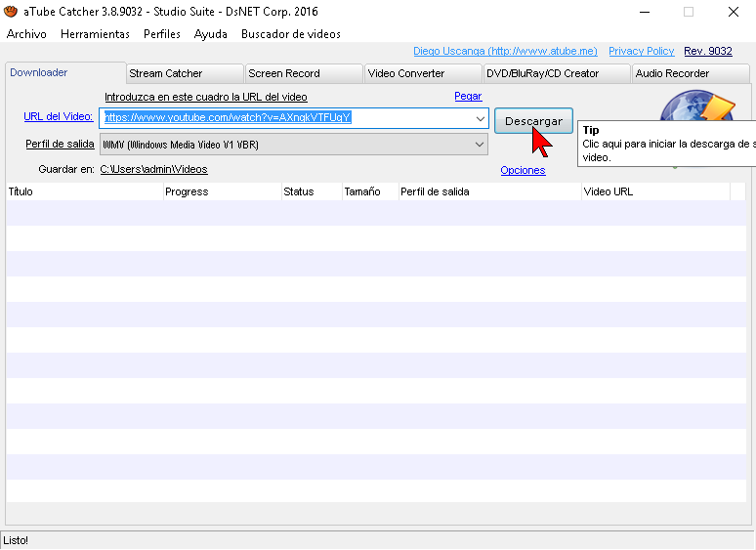
Task: Click the Descargar button
Action: [x=533, y=121]
